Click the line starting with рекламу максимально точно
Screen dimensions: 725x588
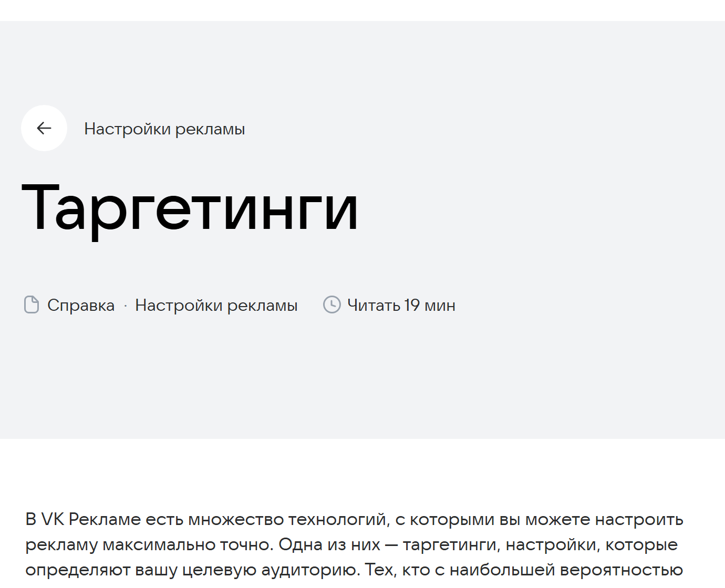(x=351, y=544)
